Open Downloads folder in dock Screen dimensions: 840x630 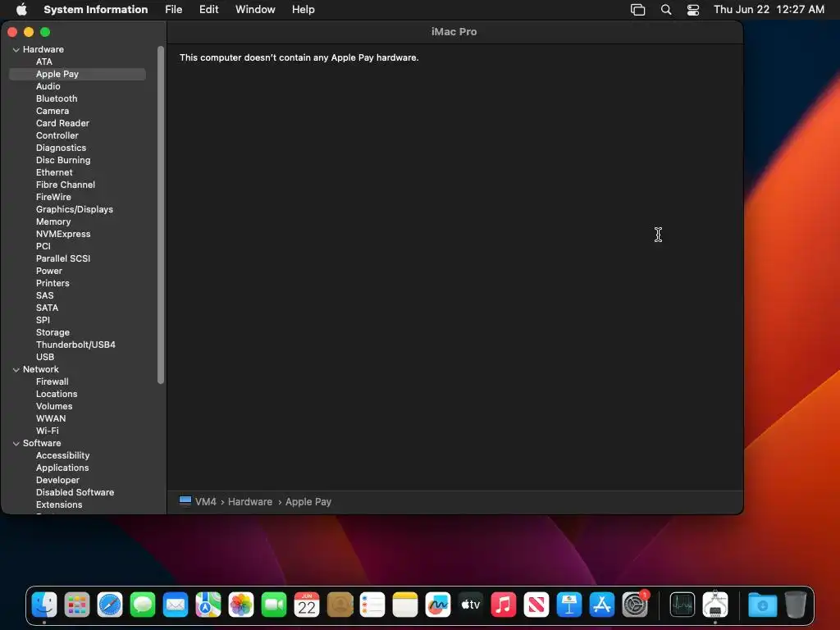click(x=762, y=605)
